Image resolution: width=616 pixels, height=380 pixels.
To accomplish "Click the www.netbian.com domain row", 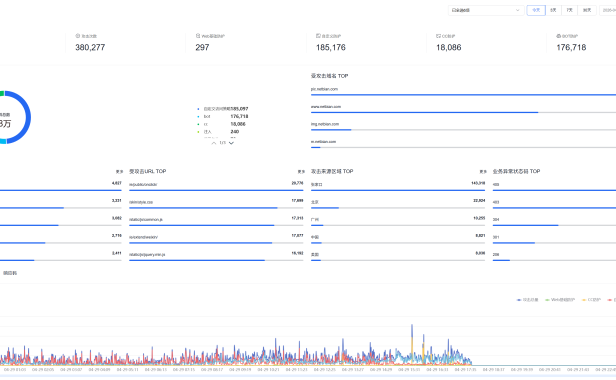I will point(463,109).
